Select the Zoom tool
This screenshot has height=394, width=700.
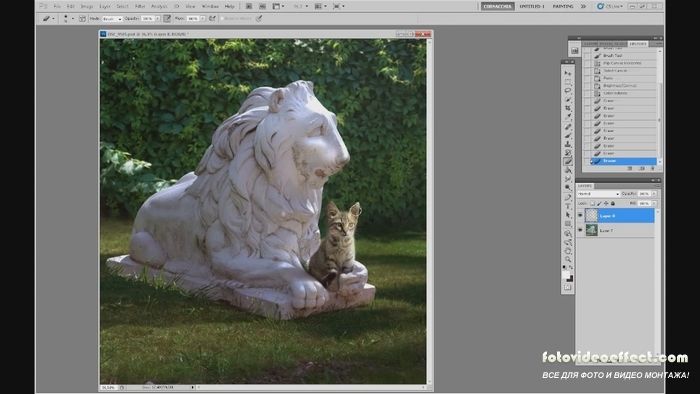568,259
